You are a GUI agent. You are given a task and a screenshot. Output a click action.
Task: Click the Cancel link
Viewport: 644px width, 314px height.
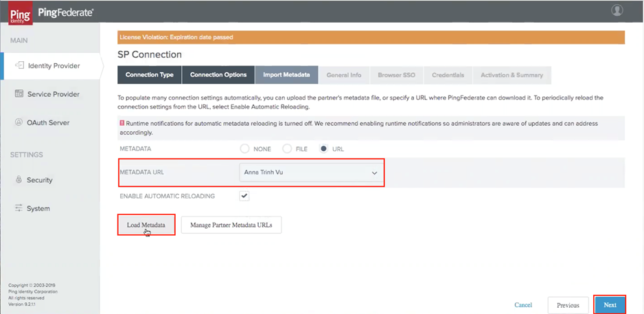523,304
